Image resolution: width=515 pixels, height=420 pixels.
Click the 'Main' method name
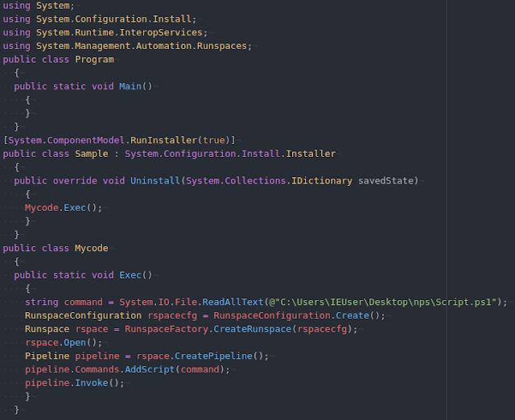click(x=130, y=86)
